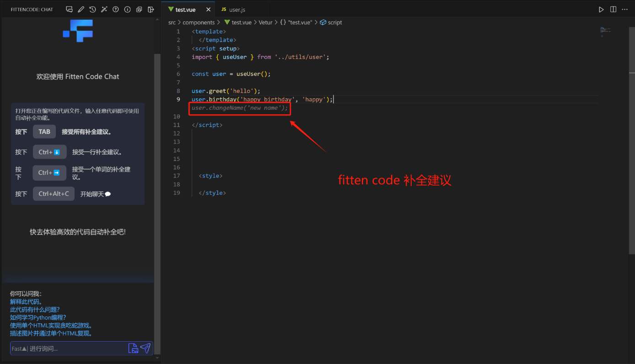The width and height of the screenshot is (635, 364).
Task: Click the info circle icon in chat header
Action: tap(127, 9)
